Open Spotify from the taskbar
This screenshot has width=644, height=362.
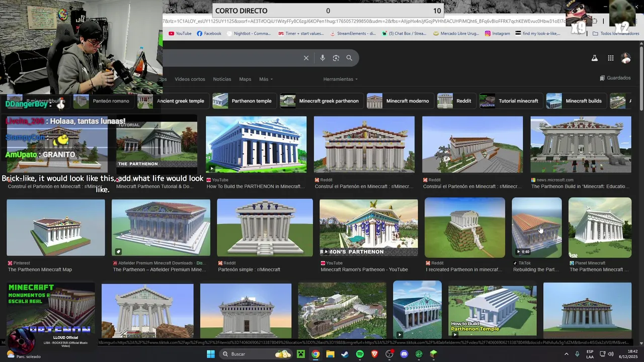click(x=360, y=354)
